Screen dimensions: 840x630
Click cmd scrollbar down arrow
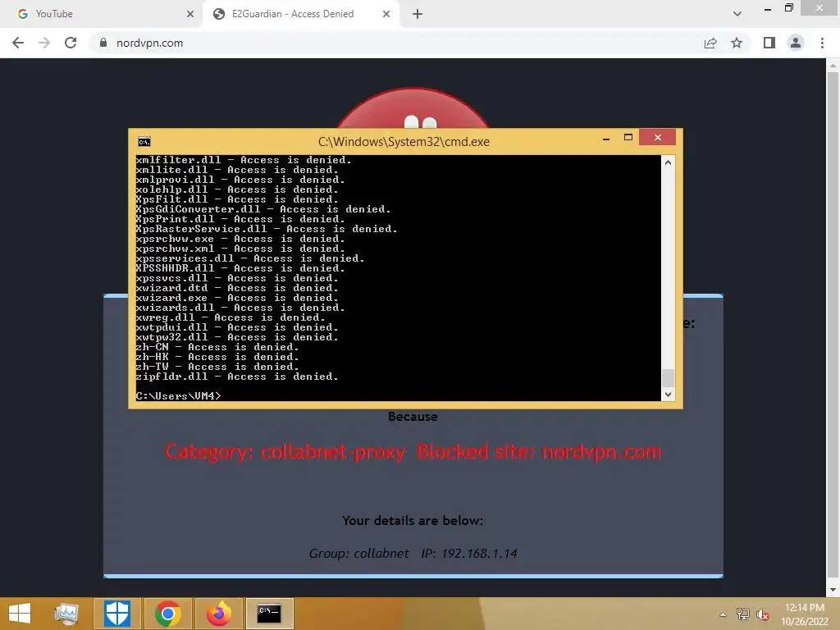click(x=668, y=395)
